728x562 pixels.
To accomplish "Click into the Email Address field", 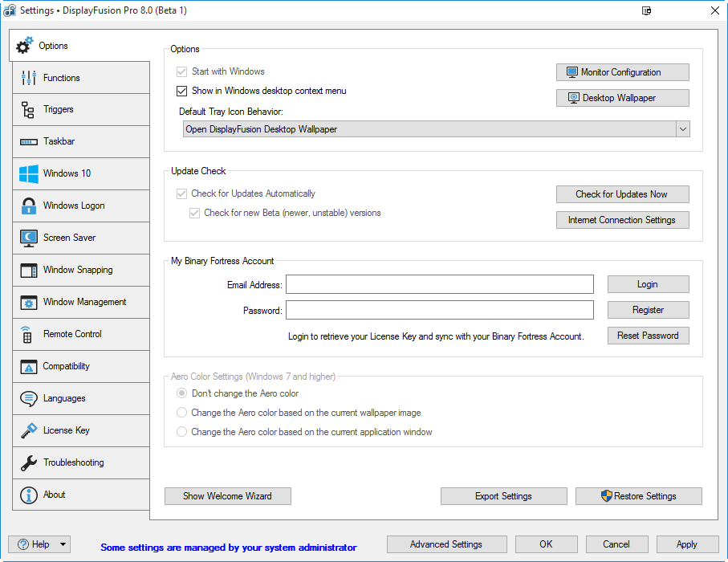I will pyautogui.click(x=440, y=285).
